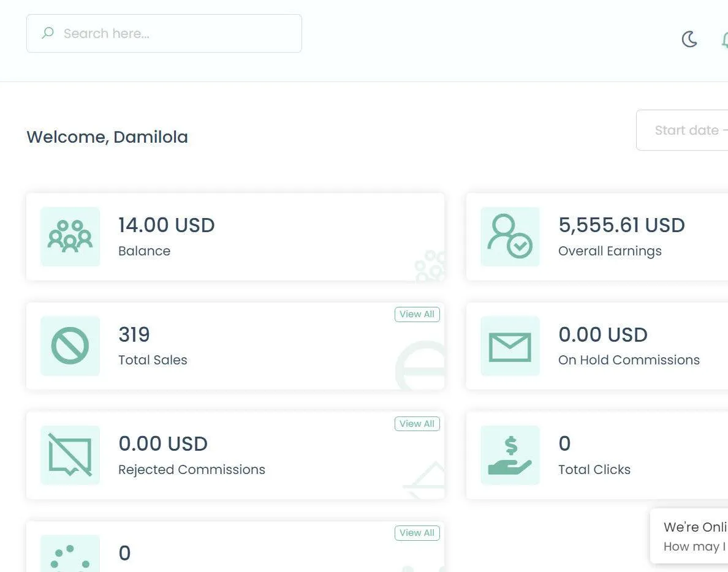Click View All on the bottom card
728x572 pixels.
click(x=417, y=533)
